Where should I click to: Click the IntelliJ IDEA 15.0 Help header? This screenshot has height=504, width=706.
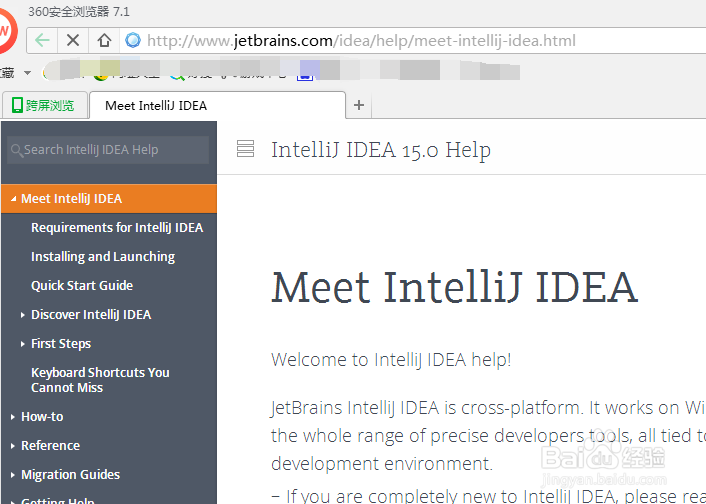(x=381, y=150)
